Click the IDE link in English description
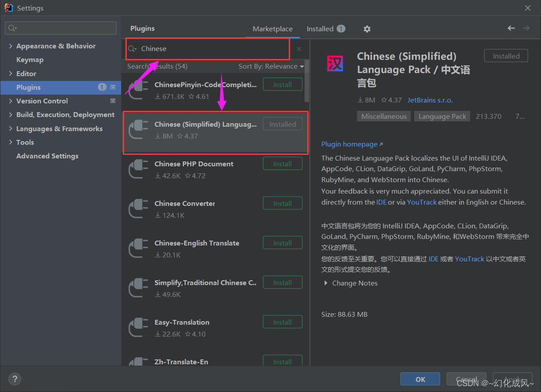 coord(381,202)
